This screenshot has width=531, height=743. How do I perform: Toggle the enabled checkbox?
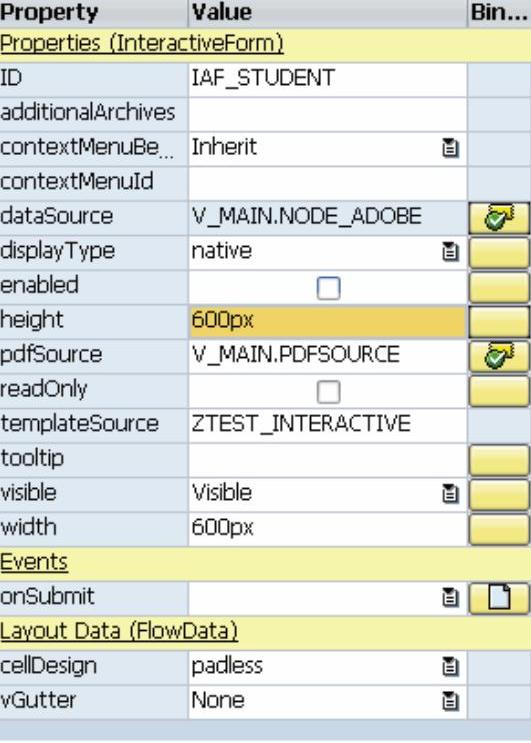point(328,288)
